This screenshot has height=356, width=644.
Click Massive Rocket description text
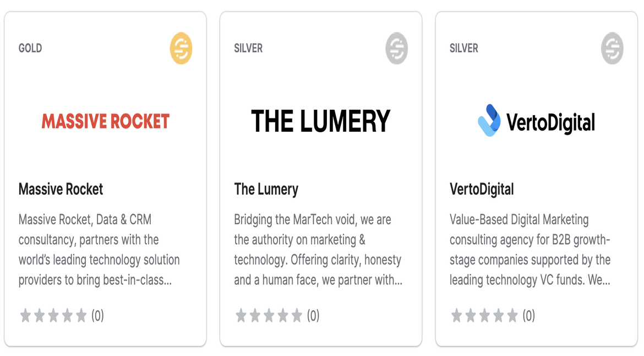tap(99, 250)
